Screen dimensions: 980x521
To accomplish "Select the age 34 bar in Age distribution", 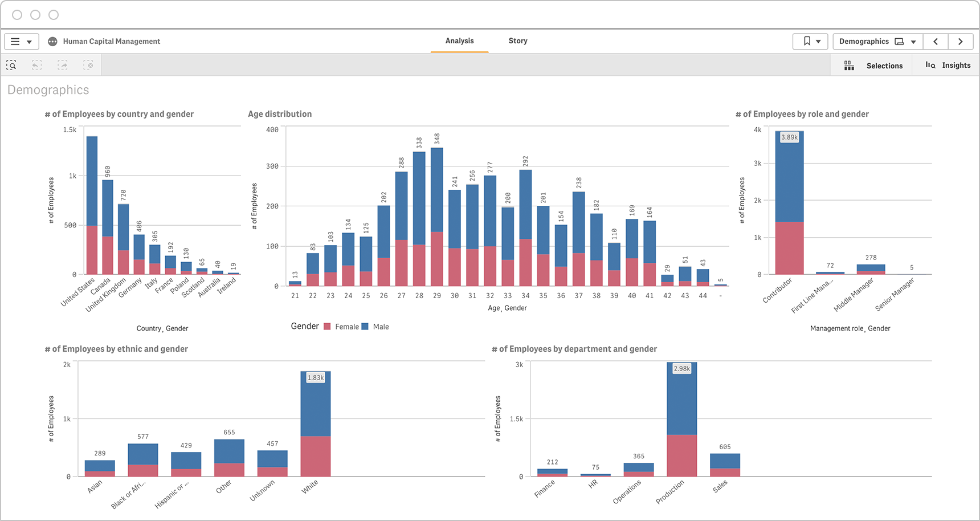I will tap(526, 228).
